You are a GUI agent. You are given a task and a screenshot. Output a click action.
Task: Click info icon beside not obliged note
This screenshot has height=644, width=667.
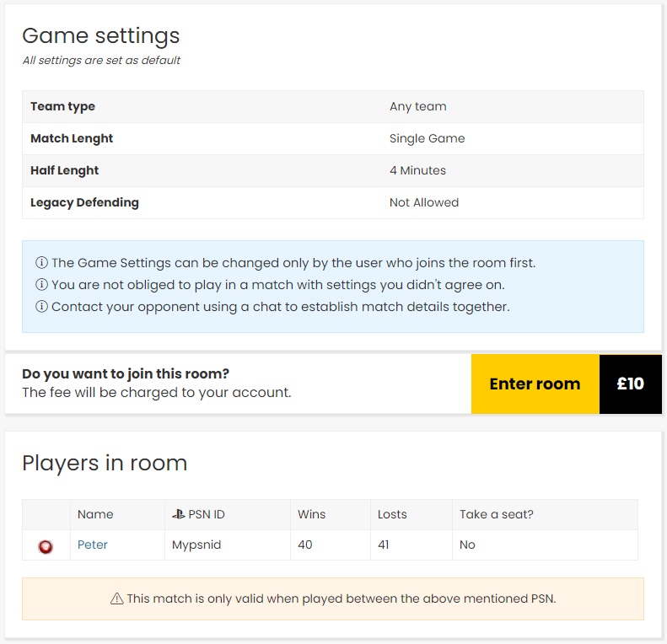tap(41, 284)
